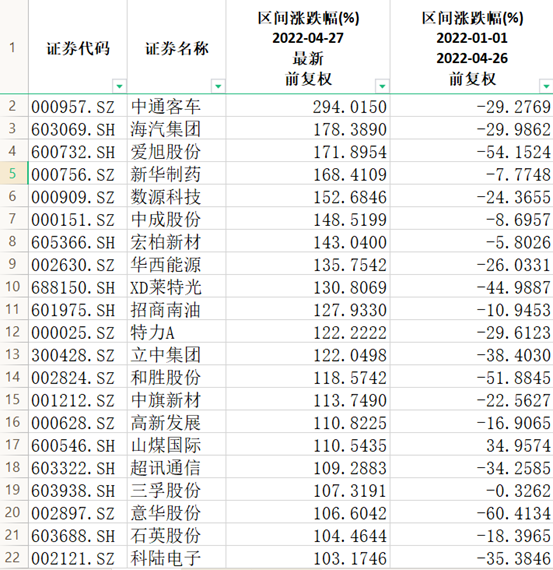Open filter dropdown for 2022-04-27 最新 涨跌幅 column

coord(382,87)
